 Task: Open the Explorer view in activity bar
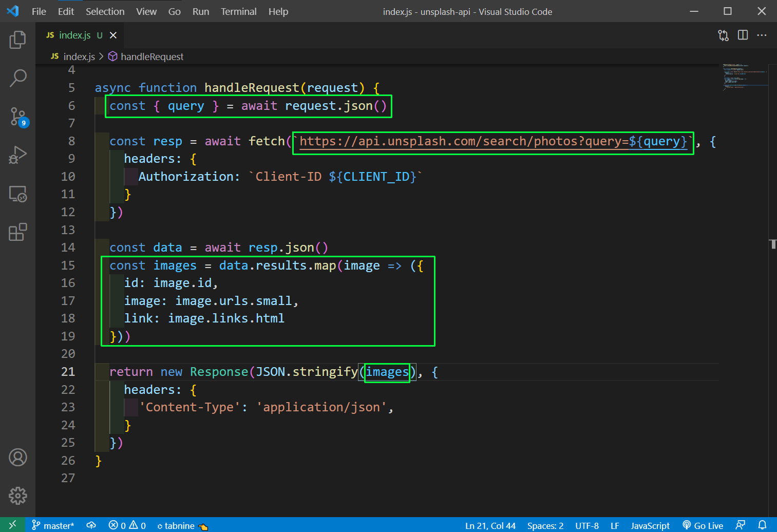coord(17,40)
